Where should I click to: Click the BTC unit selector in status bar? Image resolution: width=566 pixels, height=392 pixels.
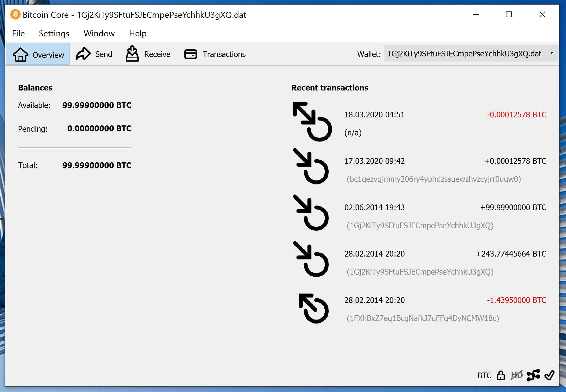(x=484, y=375)
